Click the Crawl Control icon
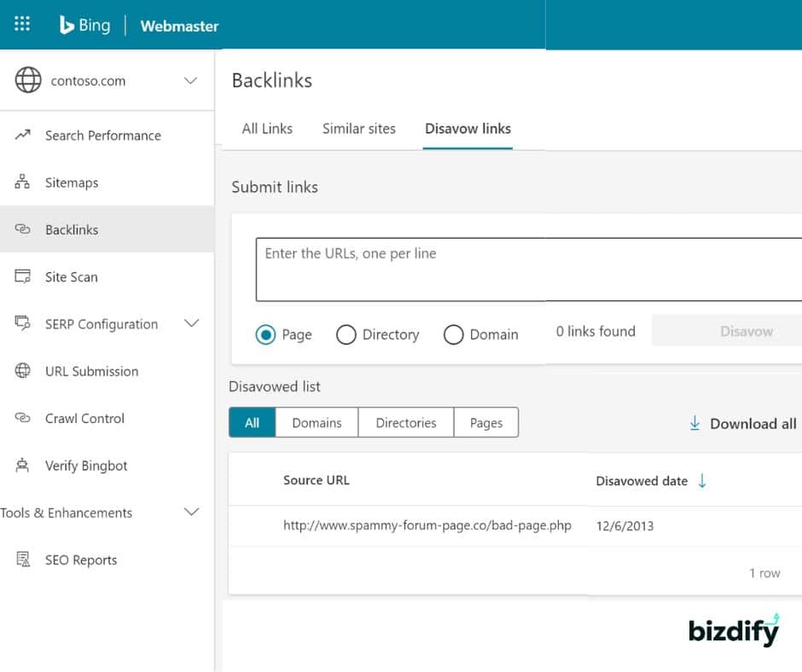The image size is (802, 672). (23, 418)
